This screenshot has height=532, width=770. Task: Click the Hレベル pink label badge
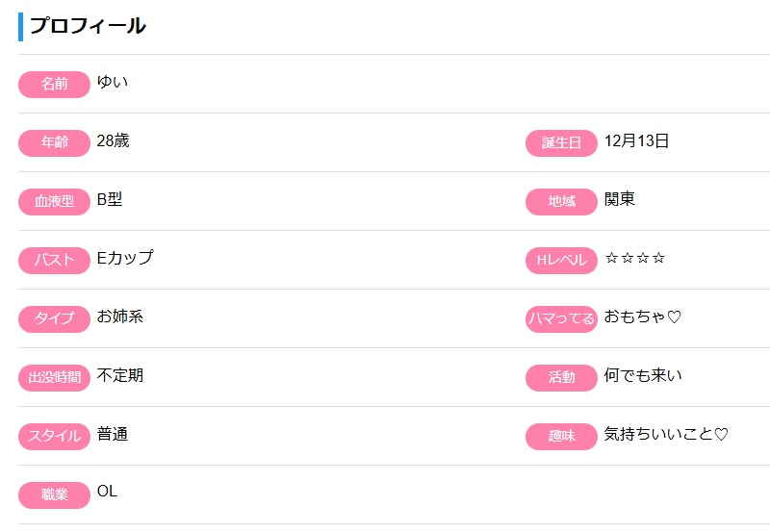click(x=561, y=261)
